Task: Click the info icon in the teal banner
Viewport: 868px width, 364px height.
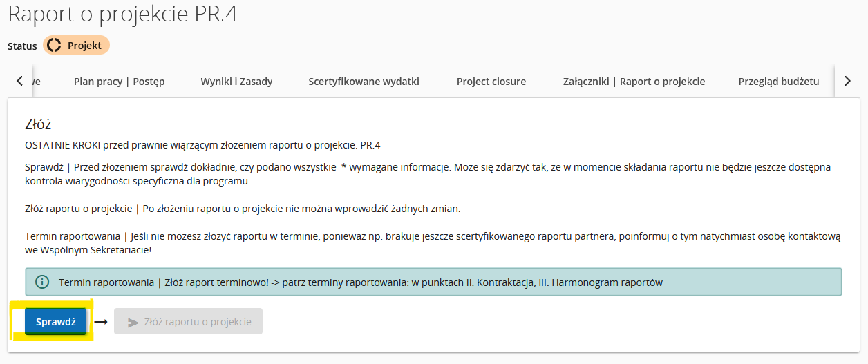Action: pos(43,282)
